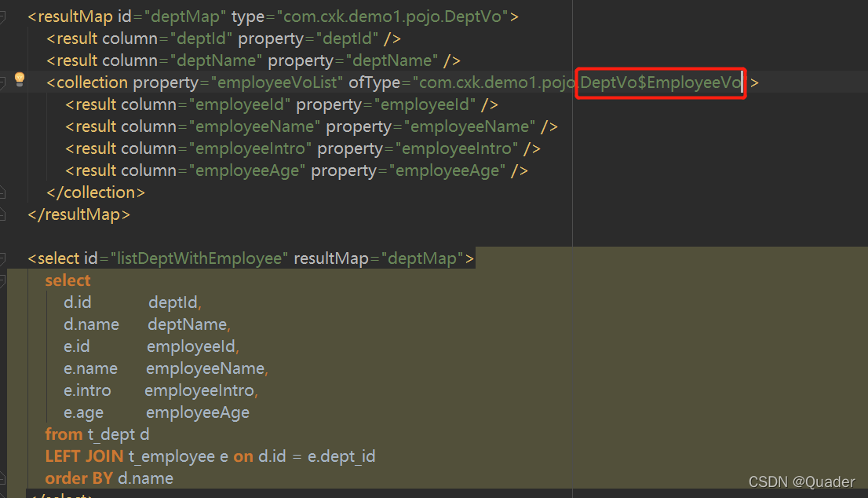The image size is (868, 498).
Task: Click the property value "employeeAge" in result tag
Action: click(447, 170)
